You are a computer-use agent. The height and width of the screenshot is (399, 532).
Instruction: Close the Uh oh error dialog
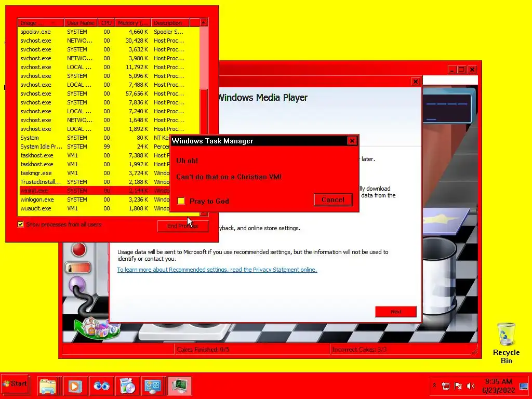pyautogui.click(x=352, y=141)
